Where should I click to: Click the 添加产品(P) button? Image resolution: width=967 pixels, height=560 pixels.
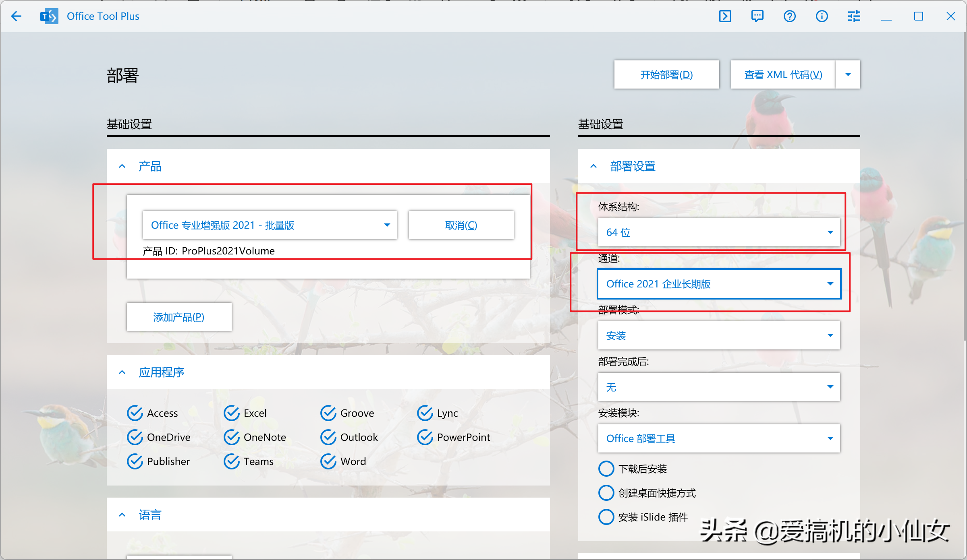click(x=179, y=317)
